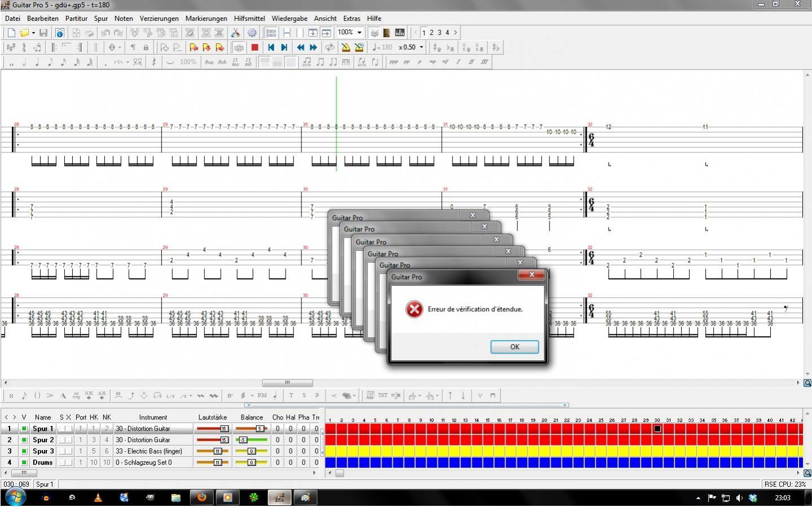Go to next page arrow after 4

coord(455,33)
